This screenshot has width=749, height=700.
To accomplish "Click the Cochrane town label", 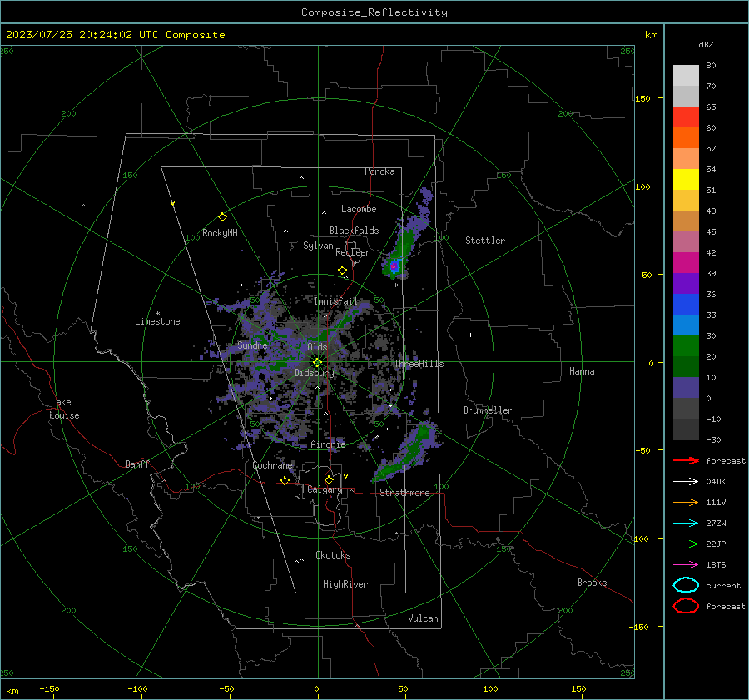I will point(272,465).
